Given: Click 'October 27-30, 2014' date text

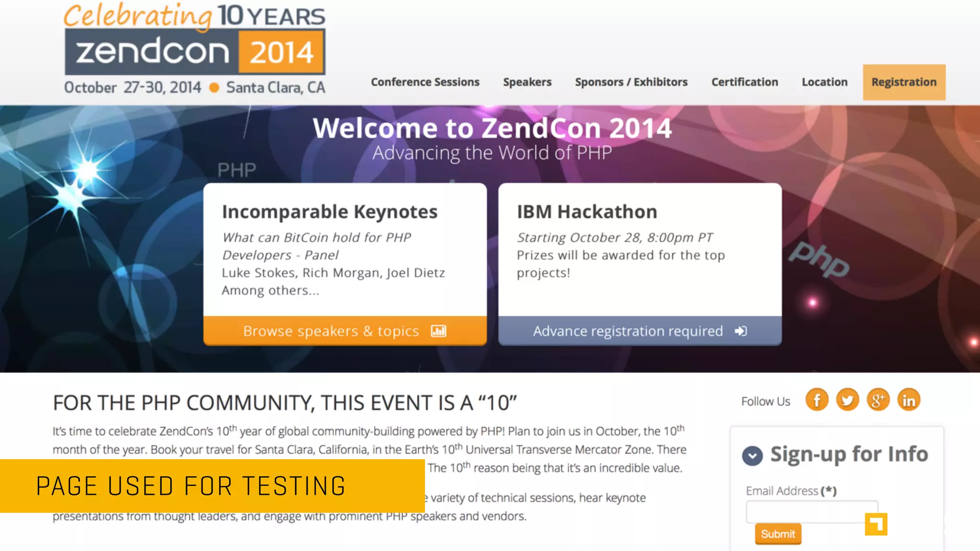Looking at the screenshot, I should [x=133, y=88].
